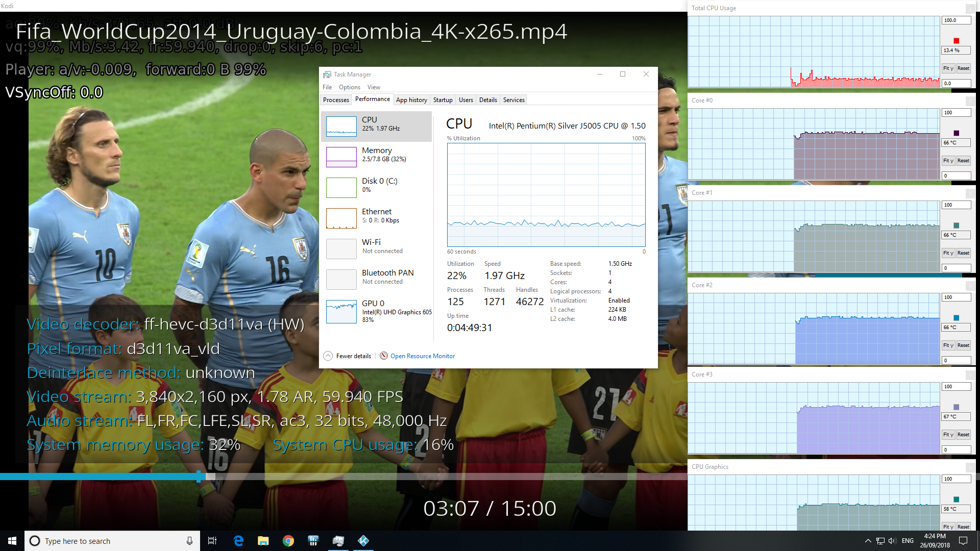Close the CPU Graphics graph panel
This screenshot has height=551, width=980.
[x=970, y=467]
